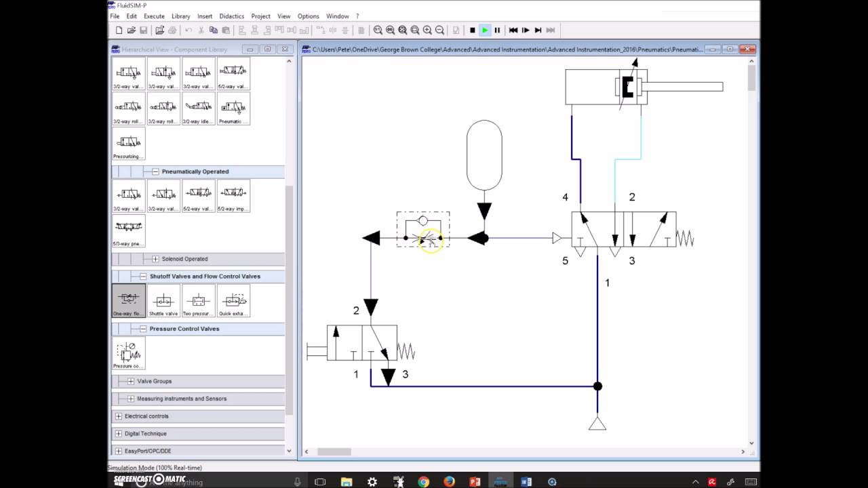Click the one-way flow control valve in circuit
Viewport: 868px width, 488px height.
click(423, 229)
